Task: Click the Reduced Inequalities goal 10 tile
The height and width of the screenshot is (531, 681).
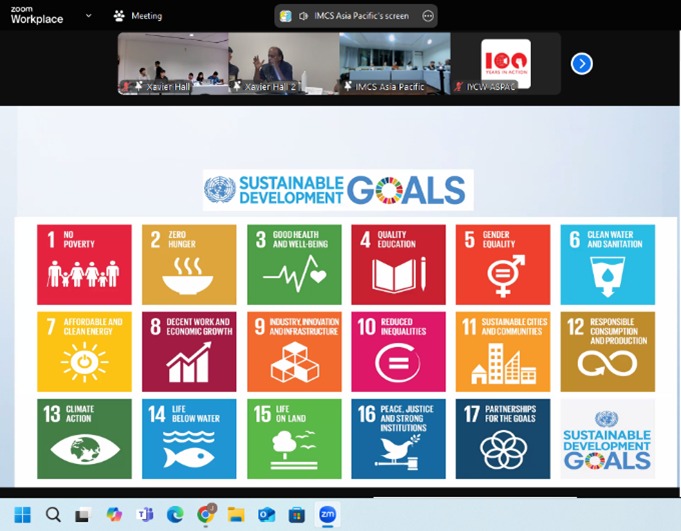Action: (x=398, y=352)
